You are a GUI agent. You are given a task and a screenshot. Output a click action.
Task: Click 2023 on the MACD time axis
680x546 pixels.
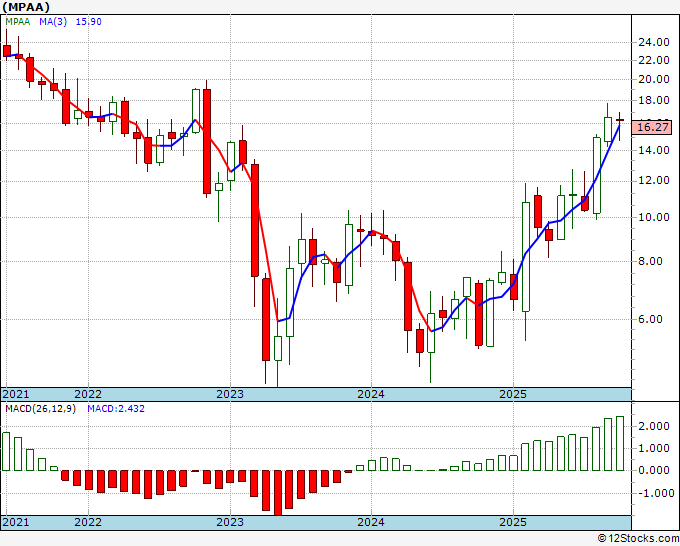pos(229,522)
